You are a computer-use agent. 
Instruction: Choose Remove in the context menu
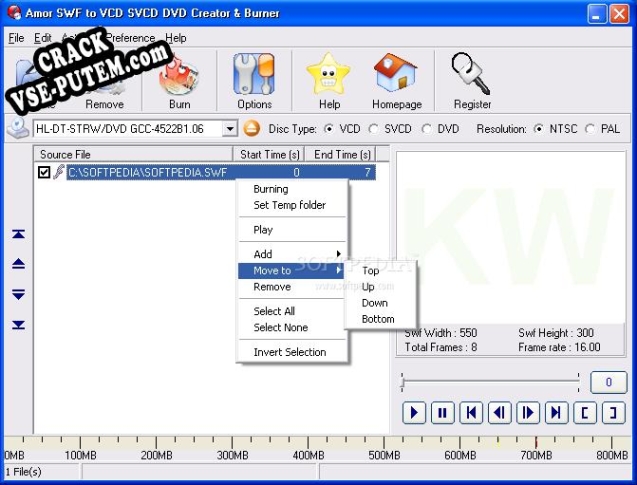(x=292, y=287)
